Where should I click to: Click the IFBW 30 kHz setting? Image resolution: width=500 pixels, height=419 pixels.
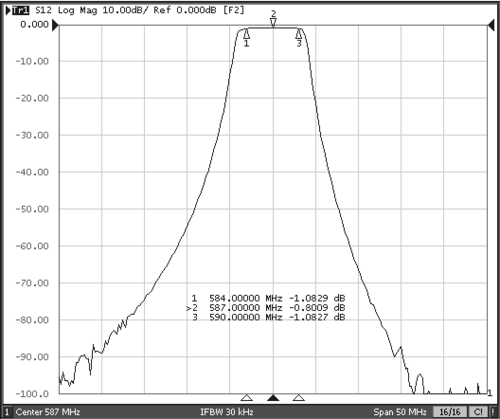point(227,412)
